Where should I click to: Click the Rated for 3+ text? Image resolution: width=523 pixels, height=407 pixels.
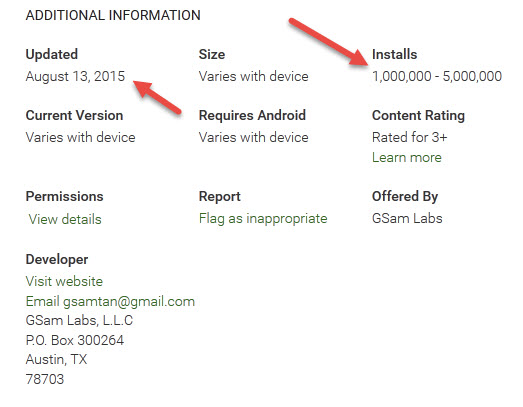410,137
